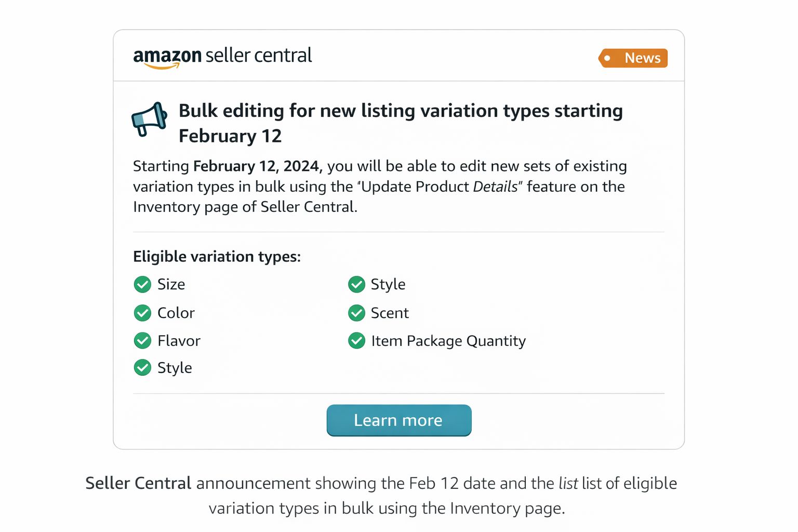This screenshot has width=798, height=532.
Task: Select the Size variation type label
Action: (171, 284)
